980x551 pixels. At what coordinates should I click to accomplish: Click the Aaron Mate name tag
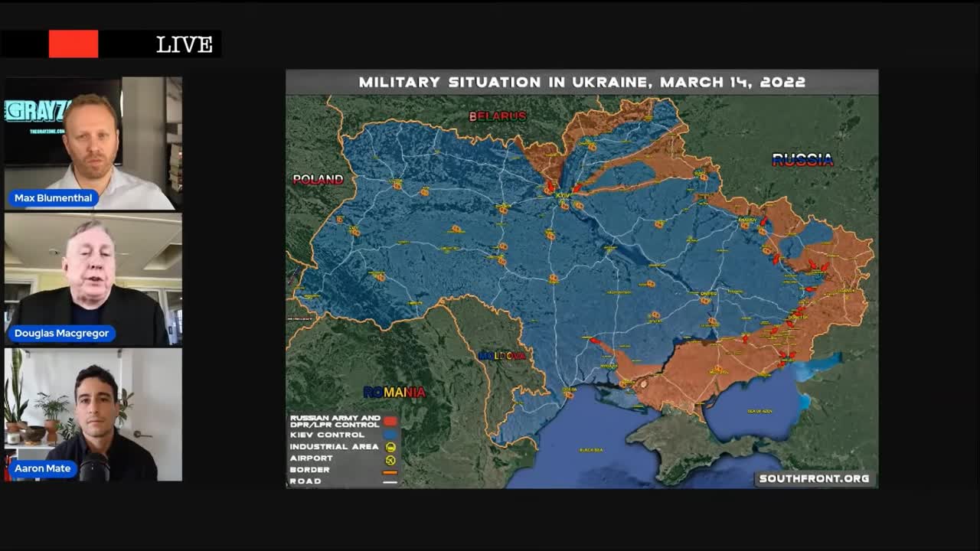pos(43,469)
